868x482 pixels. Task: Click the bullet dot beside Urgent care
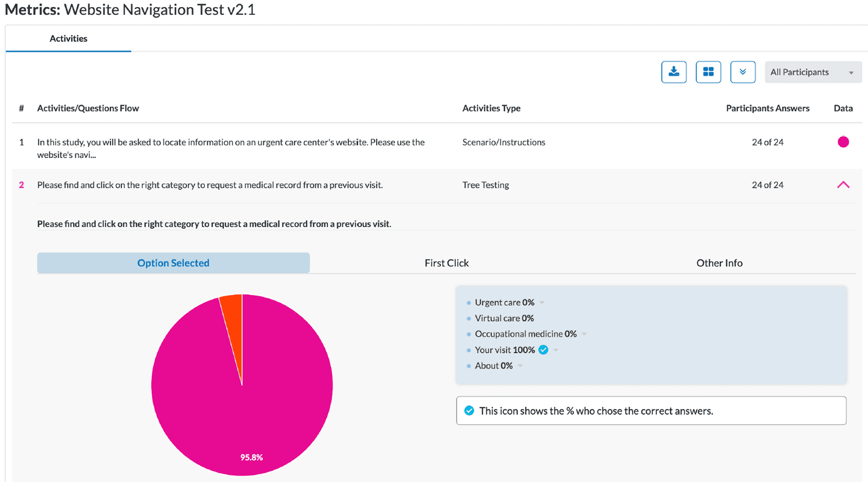pyautogui.click(x=468, y=303)
